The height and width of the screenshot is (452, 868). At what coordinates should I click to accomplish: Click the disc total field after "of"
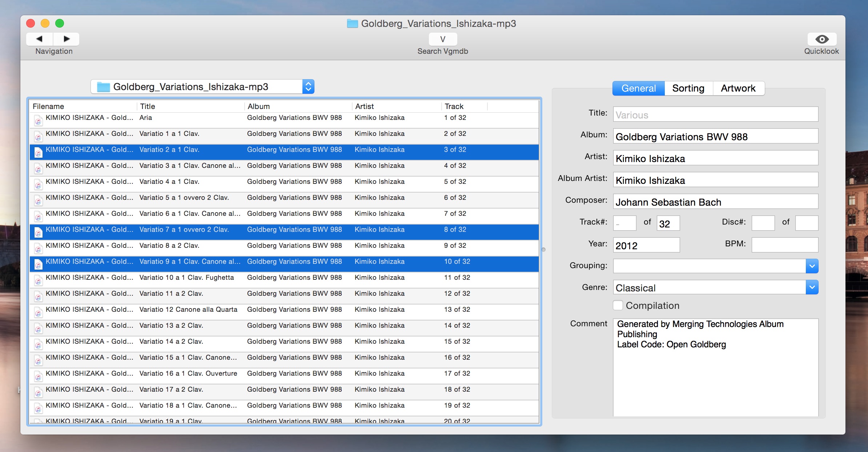[x=807, y=223]
